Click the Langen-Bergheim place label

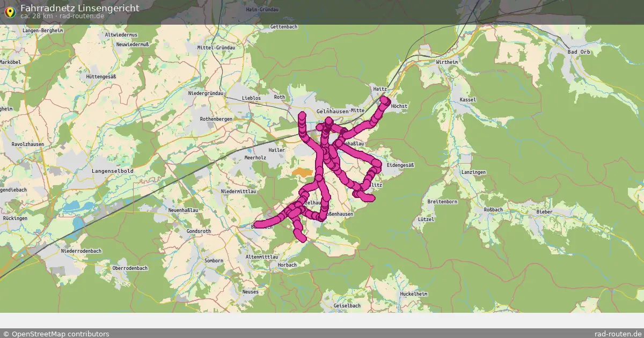43,31
